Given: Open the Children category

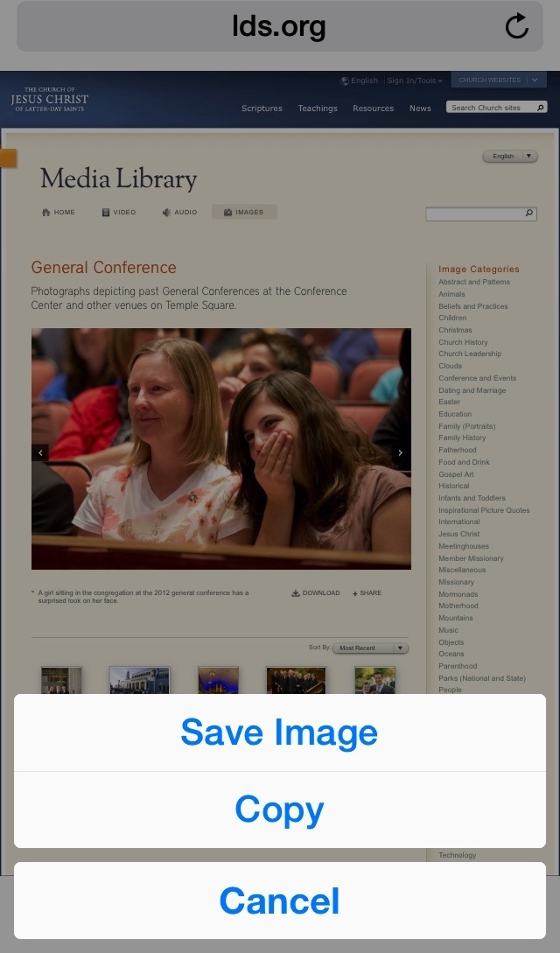Looking at the screenshot, I should [x=452, y=318].
